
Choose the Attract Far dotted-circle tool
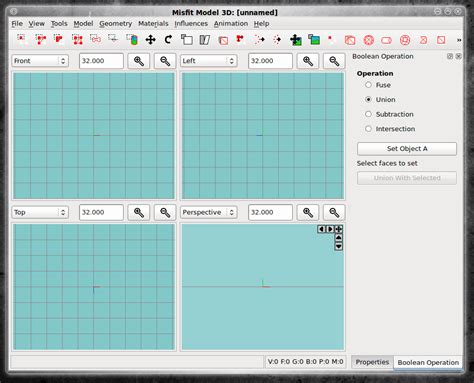click(x=277, y=40)
